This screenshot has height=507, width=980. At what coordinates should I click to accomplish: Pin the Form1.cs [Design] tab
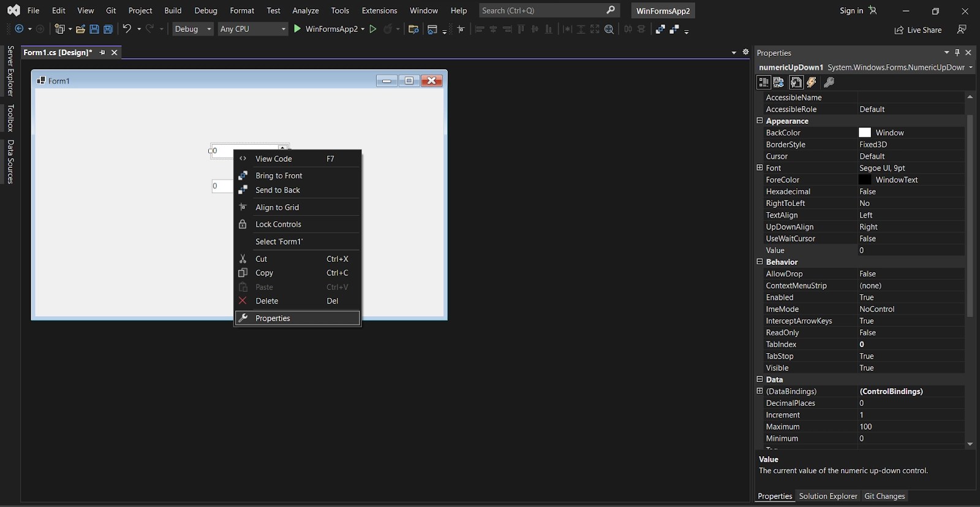[x=102, y=53]
